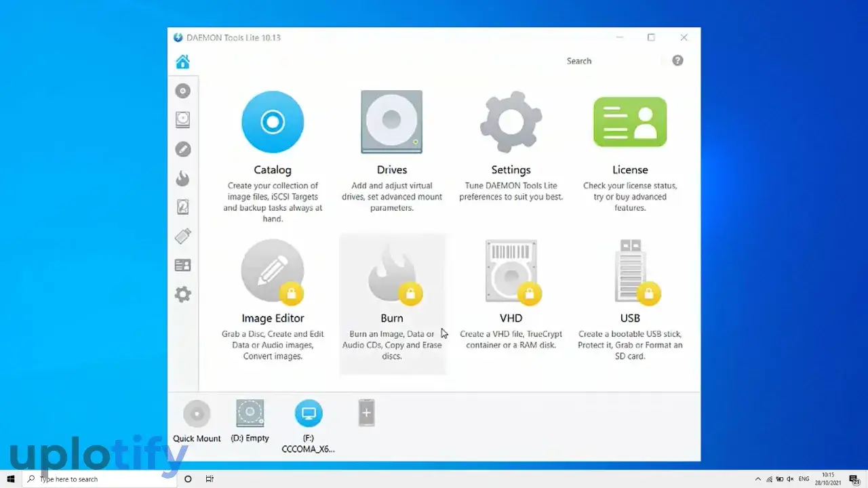Open the Windows Start menu
Image resolution: width=868 pixels, height=488 pixels.
click(11, 479)
